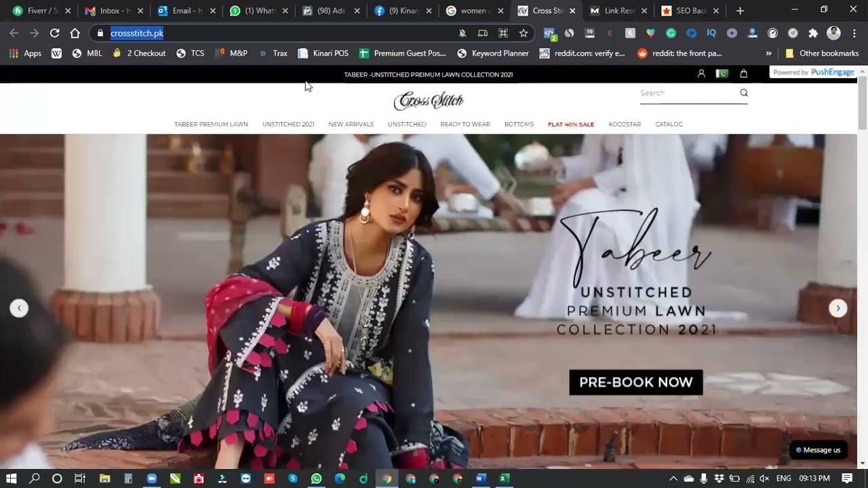Click the Windows Start button
Image resolution: width=868 pixels, height=488 pixels.
[x=12, y=479]
